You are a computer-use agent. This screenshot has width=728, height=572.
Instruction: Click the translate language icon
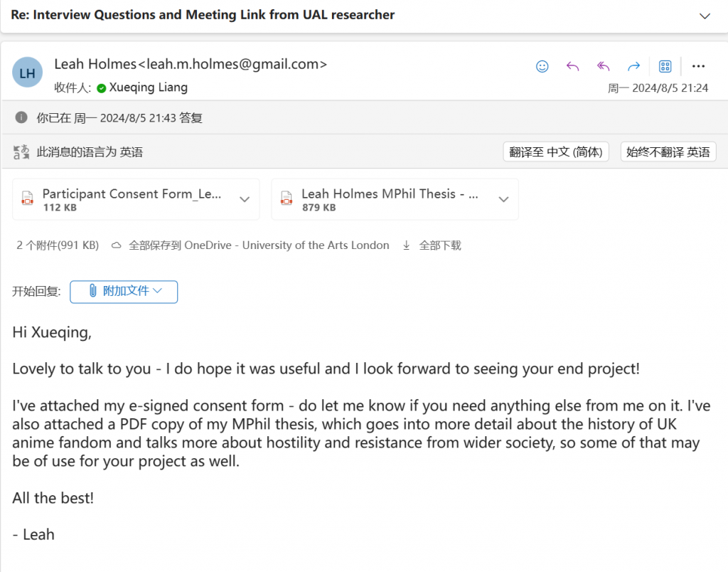21,152
